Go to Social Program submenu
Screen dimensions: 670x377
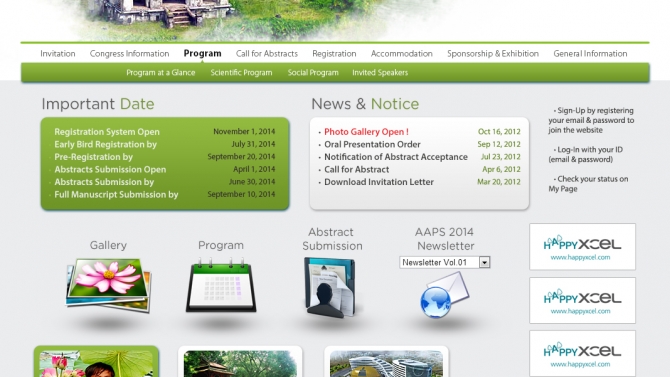click(313, 73)
